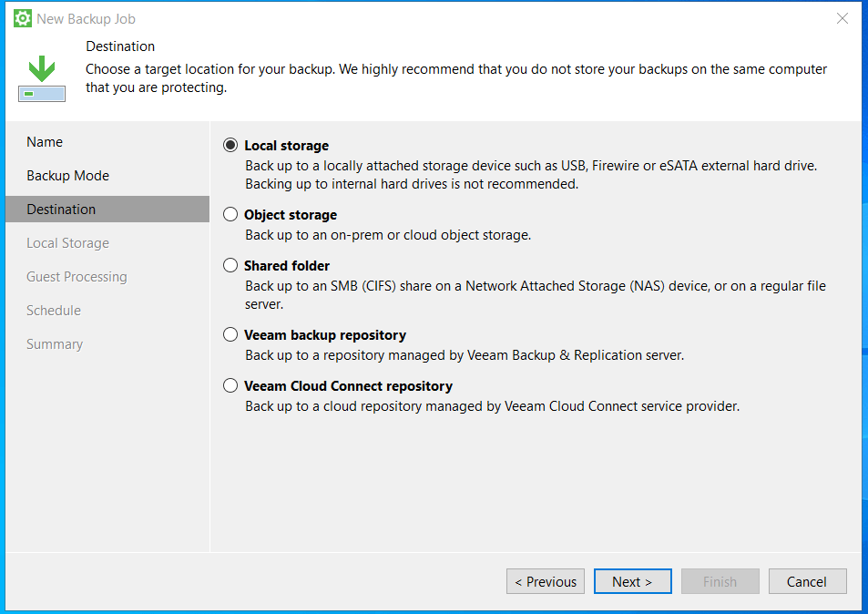
Task: Select the Destination step in sidebar
Action: 61,210
